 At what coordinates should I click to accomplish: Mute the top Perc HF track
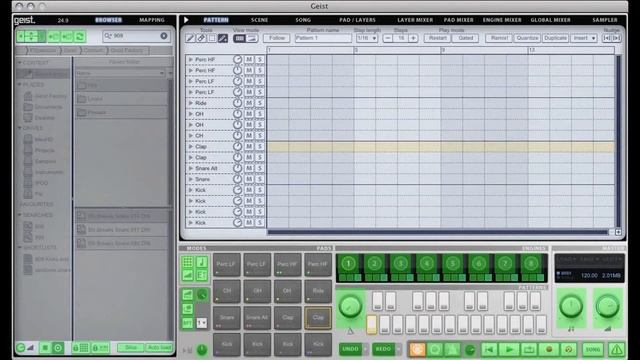coord(249,60)
